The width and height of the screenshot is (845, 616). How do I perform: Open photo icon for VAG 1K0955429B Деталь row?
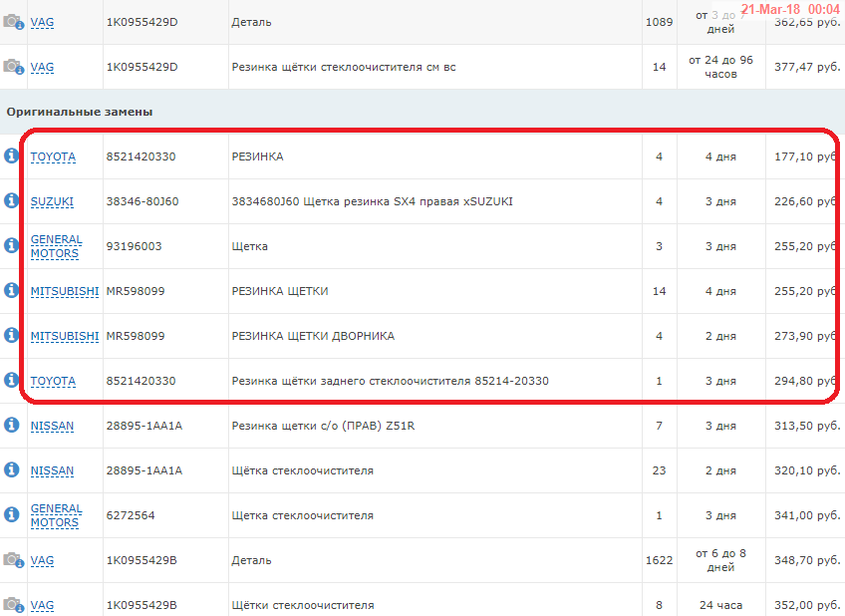[x=13, y=560]
